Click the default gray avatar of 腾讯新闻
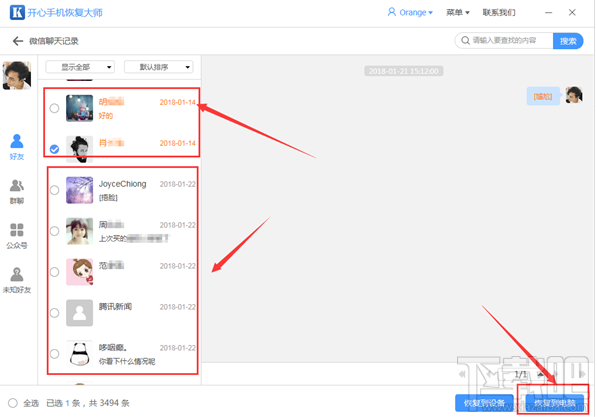Screen dimensions: 597x417 (79, 313)
